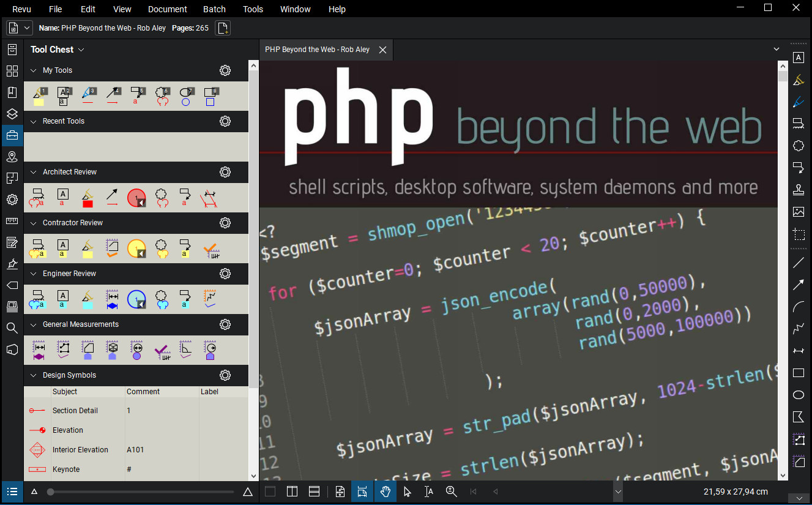812x505 pixels.
Task: Collapse the General Measurements section
Action: tap(34, 324)
